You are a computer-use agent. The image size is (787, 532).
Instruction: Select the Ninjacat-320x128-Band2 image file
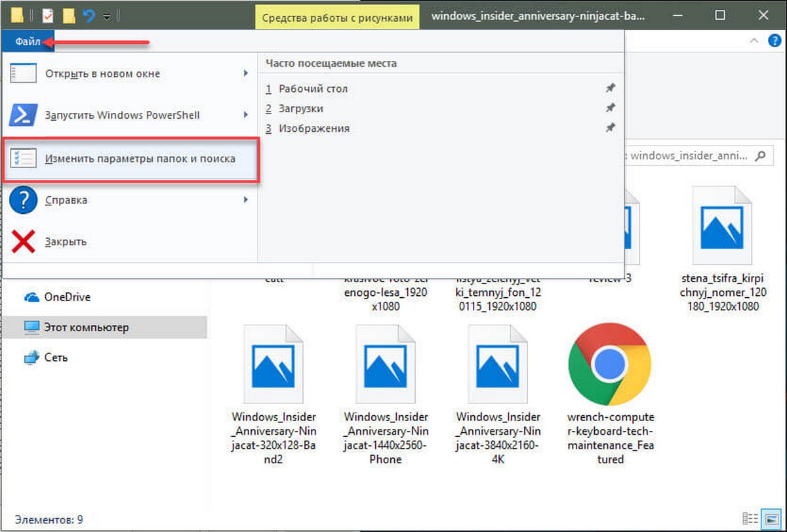(274, 394)
